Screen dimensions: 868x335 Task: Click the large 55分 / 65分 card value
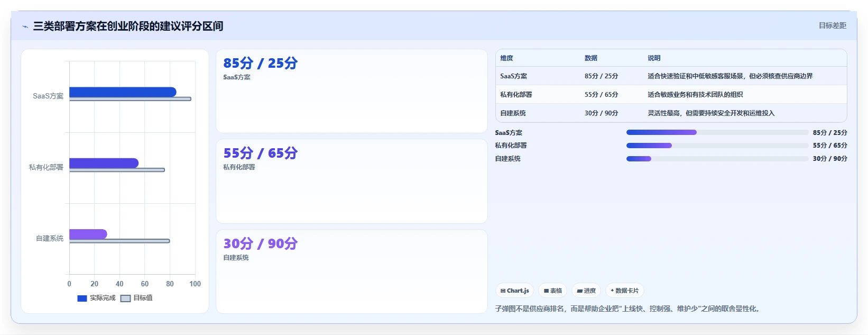click(261, 153)
